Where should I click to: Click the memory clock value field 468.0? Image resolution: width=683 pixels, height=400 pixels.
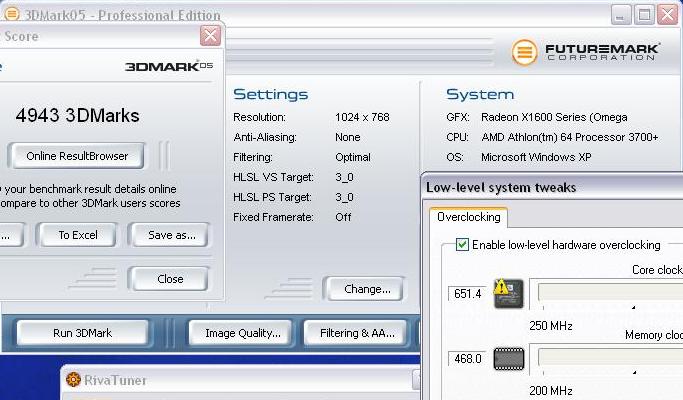[467, 359]
